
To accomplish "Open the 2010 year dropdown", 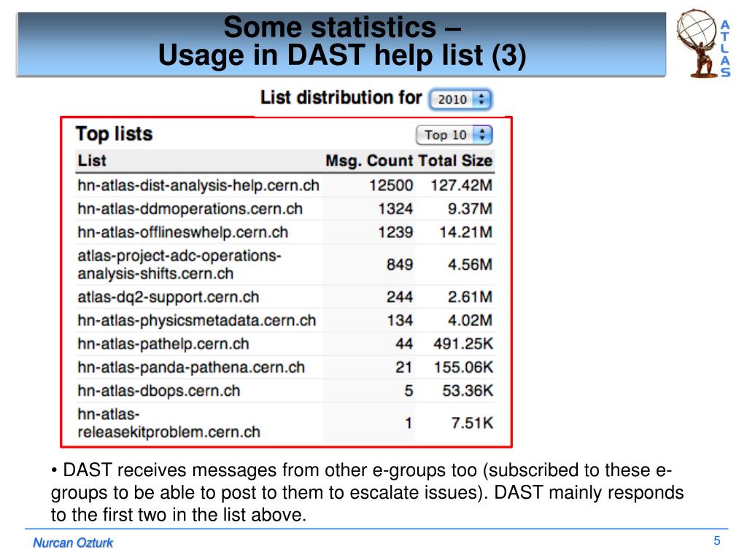I will pyautogui.click(x=460, y=99).
